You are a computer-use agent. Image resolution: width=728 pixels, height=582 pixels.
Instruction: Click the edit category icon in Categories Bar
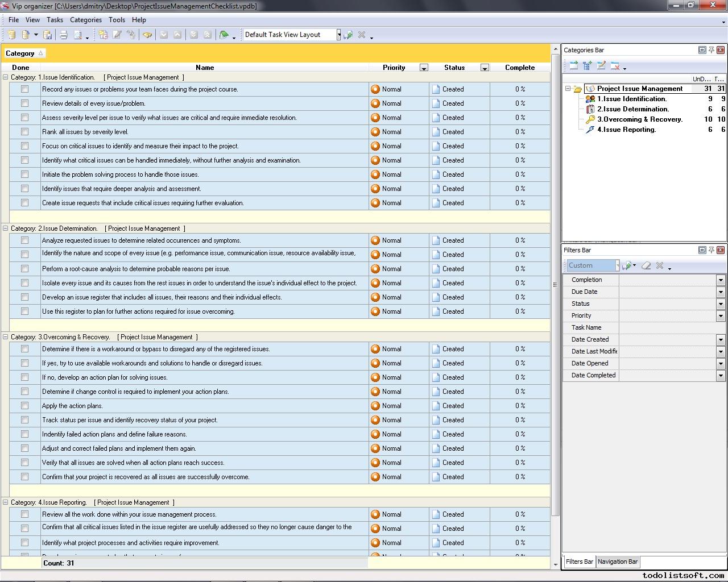pyautogui.click(x=601, y=66)
